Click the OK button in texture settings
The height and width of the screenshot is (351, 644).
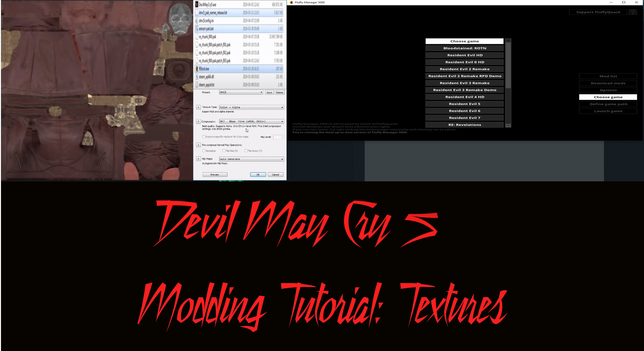coord(257,175)
